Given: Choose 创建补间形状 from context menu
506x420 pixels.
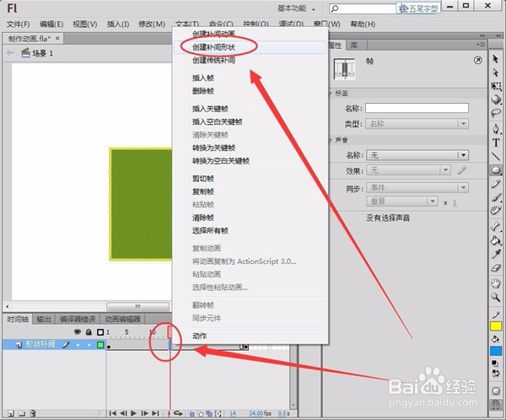Looking at the screenshot, I should pos(250,47).
